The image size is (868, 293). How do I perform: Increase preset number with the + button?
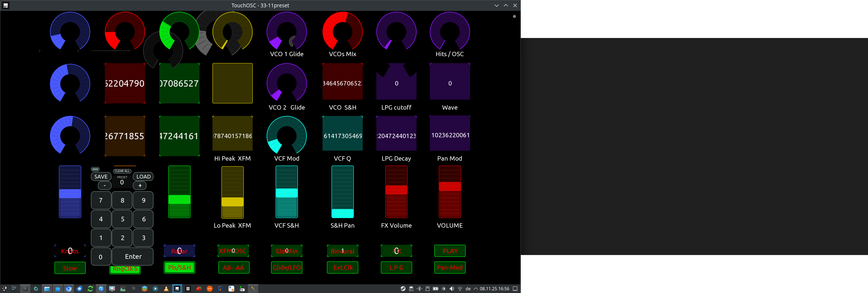point(140,186)
